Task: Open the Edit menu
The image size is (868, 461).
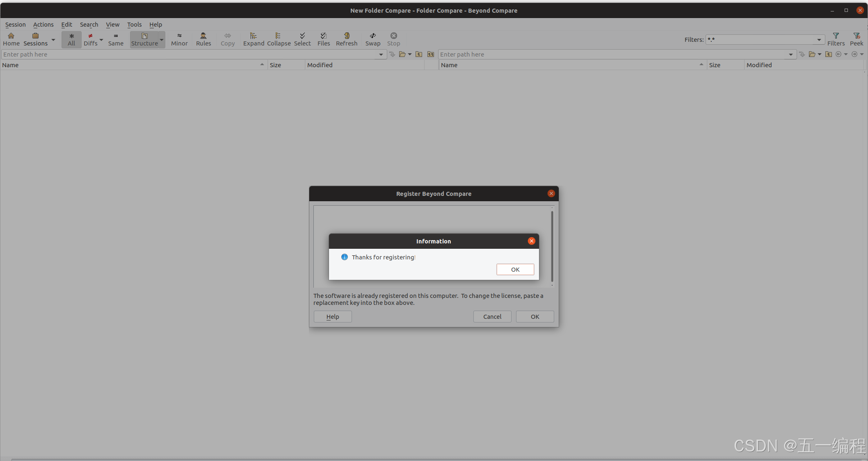Action: click(x=66, y=25)
